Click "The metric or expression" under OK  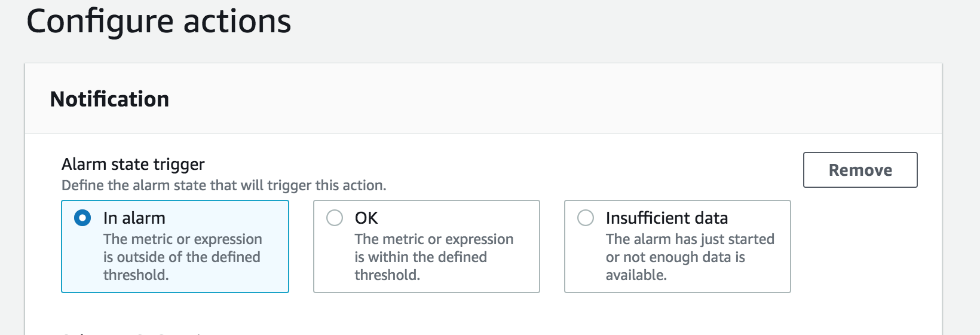coord(434,239)
